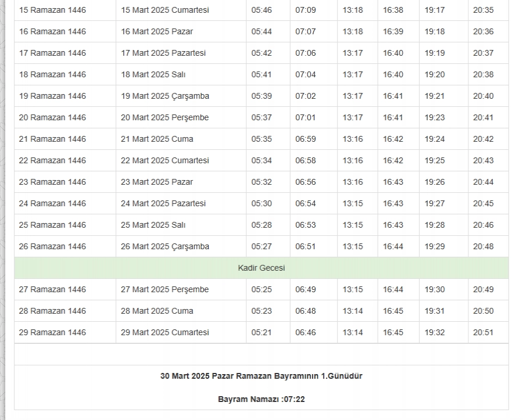The image size is (523, 420).
Task: Click the 05:23 time on 28 Ramazan
Action: 261,311
